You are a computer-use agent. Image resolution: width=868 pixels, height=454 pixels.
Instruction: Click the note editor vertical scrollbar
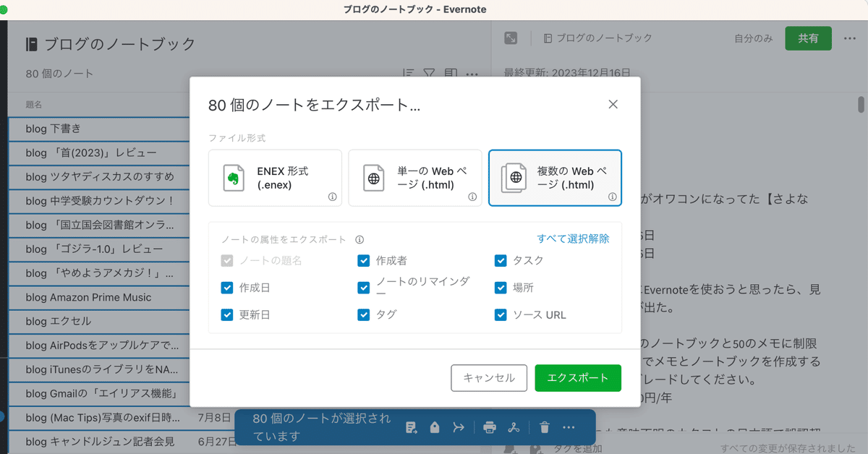coord(861,105)
